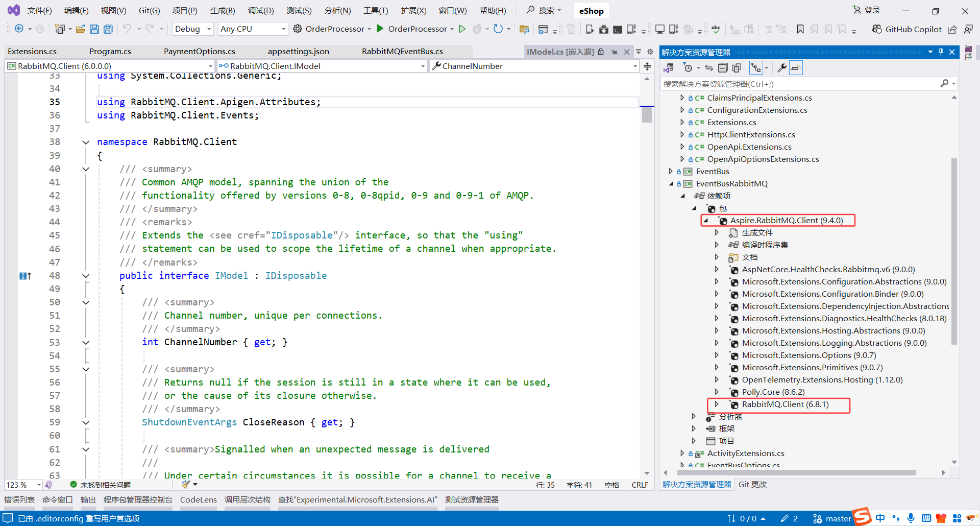Toggle Preview Selected Items in Solution Explorer
The image size is (980, 526).
(x=796, y=68)
